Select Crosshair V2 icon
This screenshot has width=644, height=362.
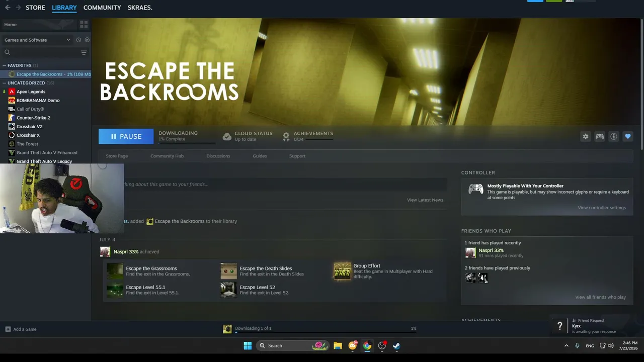click(x=12, y=126)
